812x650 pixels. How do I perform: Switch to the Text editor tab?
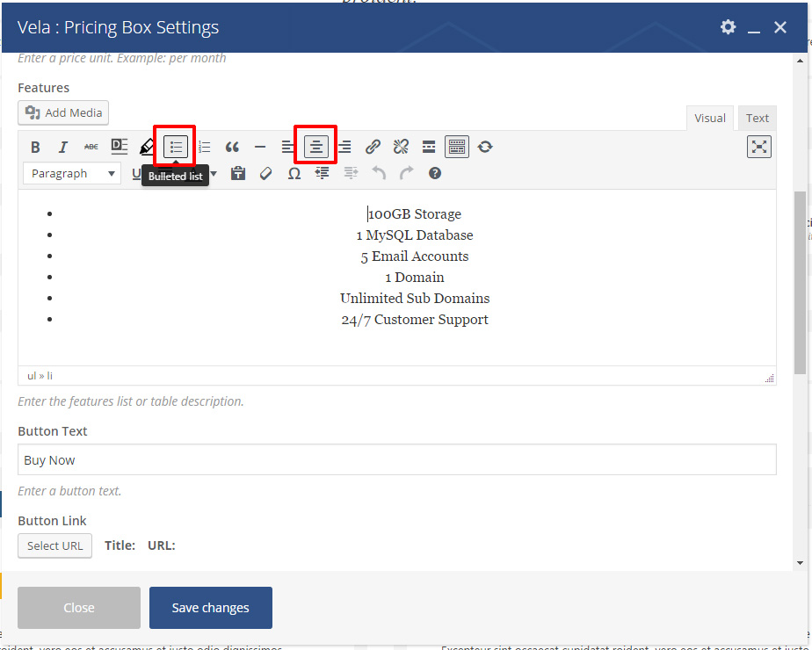pos(758,118)
